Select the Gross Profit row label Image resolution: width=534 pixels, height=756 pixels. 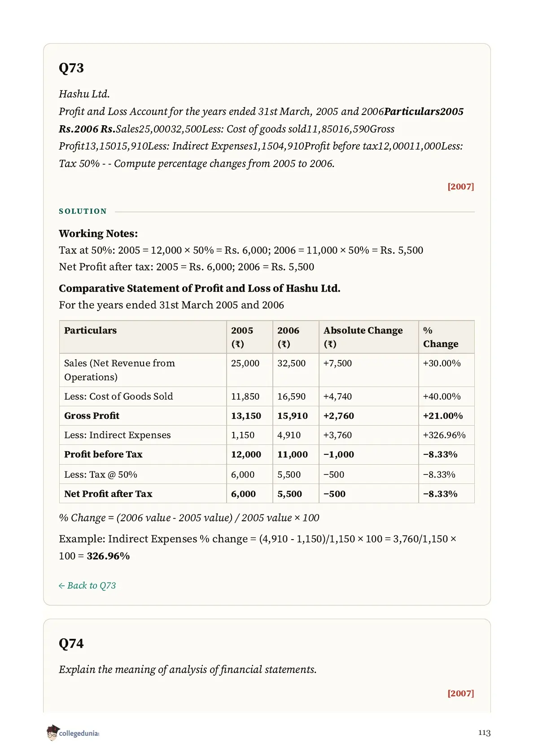point(92,416)
